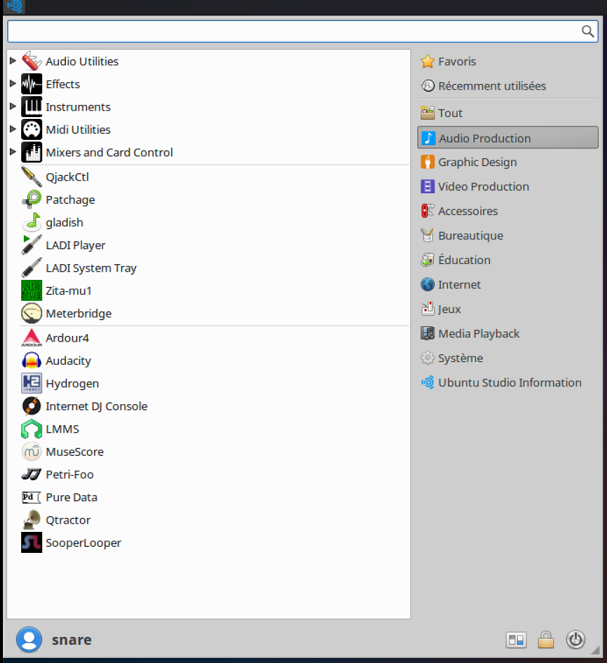Image resolution: width=607 pixels, height=663 pixels.
Task: Click the power/logout icon
Action: (x=576, y=640)
